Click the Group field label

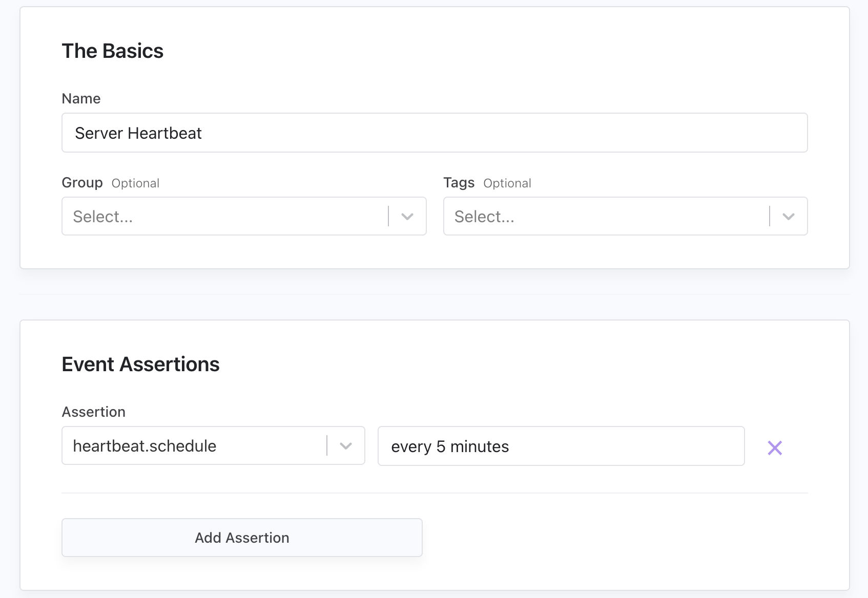[82, 183]
